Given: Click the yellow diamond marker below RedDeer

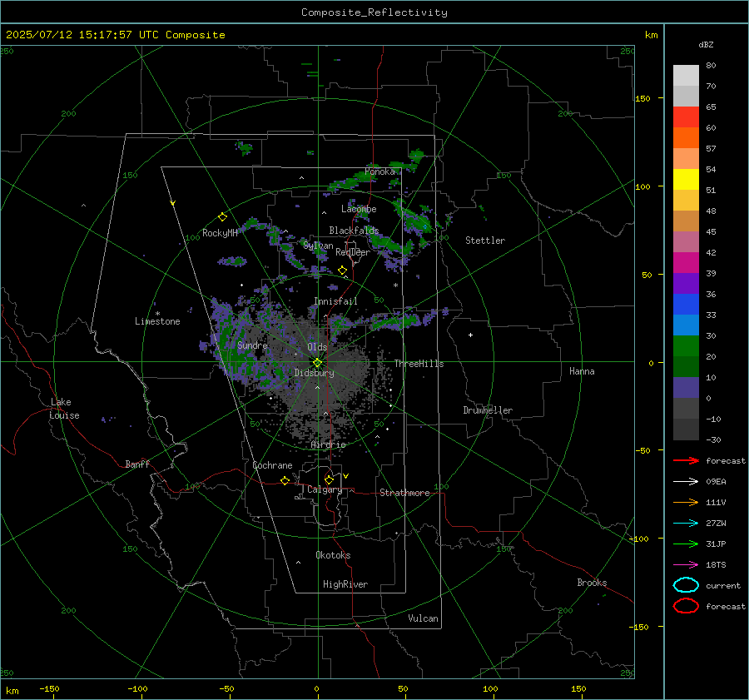Looking at the screenshot, I should point(342,271).
